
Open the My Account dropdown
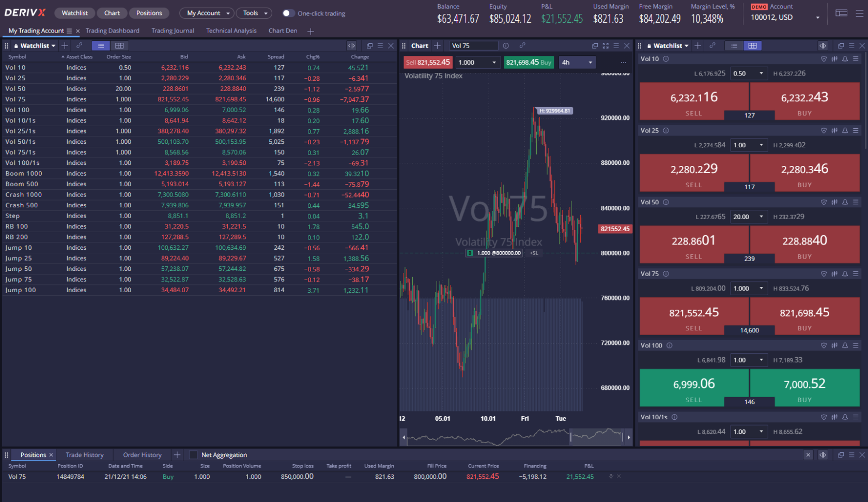pos(207,13)
